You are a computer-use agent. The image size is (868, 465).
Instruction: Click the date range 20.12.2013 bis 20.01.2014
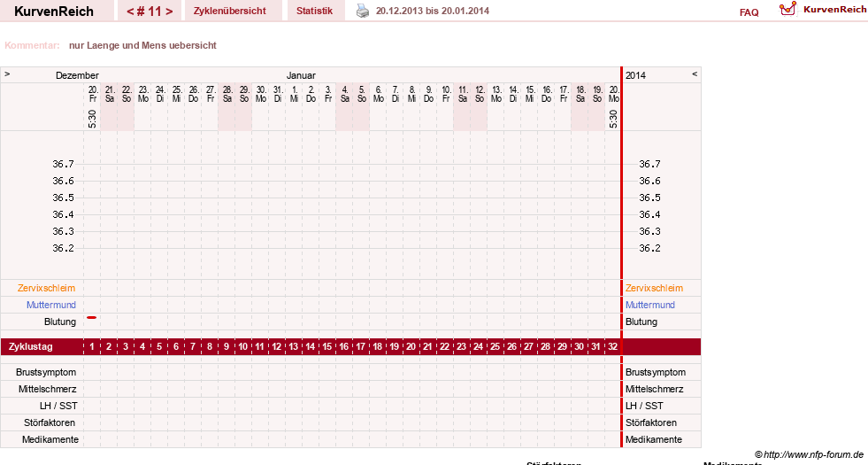[433, 11]
